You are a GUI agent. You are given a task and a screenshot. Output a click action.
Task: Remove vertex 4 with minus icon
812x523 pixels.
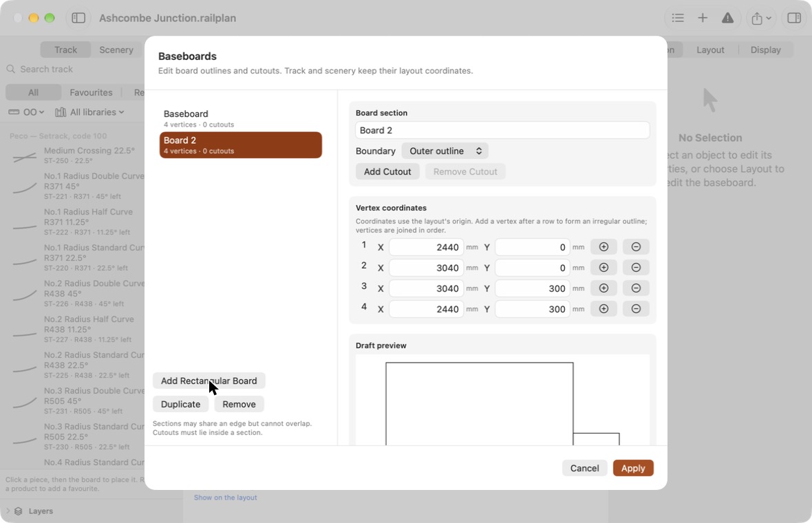click(636, 309)
